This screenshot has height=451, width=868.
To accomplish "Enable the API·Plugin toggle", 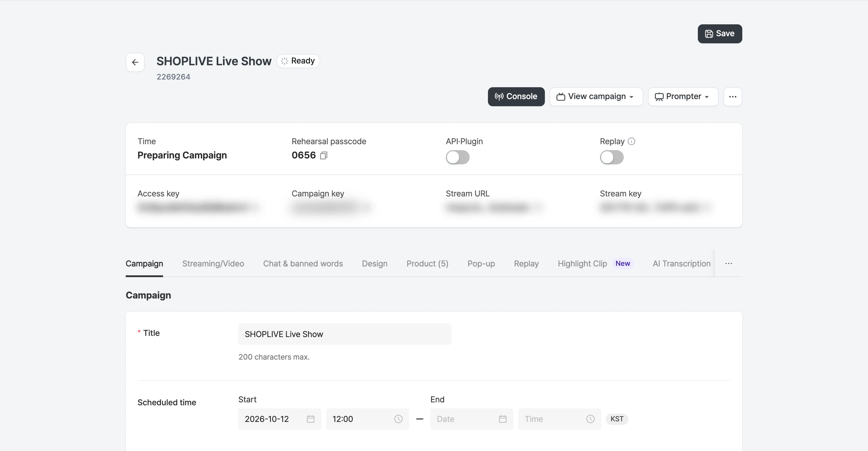I will 458,157.
